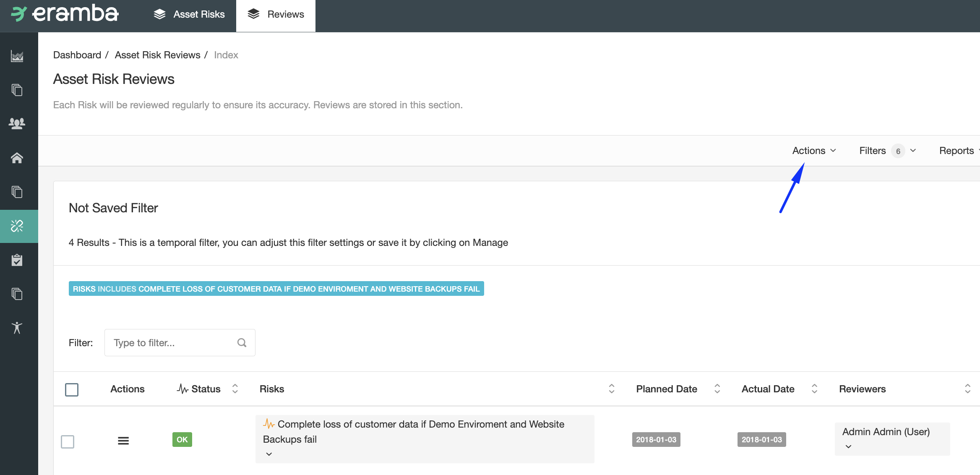Open the home sidebar icon
Viewport: 980px width, 475px height.
[x=17, y=158]
